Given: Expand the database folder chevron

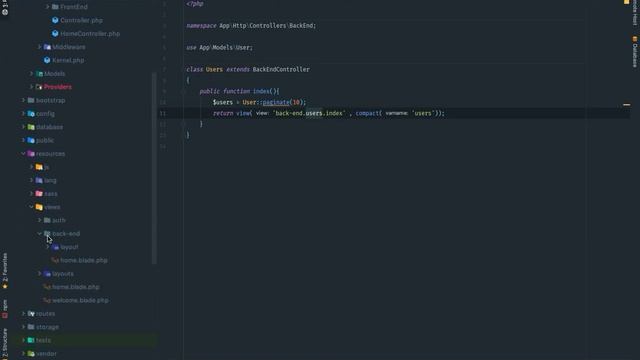Looking at the screenshot, I should click(23, 127).
